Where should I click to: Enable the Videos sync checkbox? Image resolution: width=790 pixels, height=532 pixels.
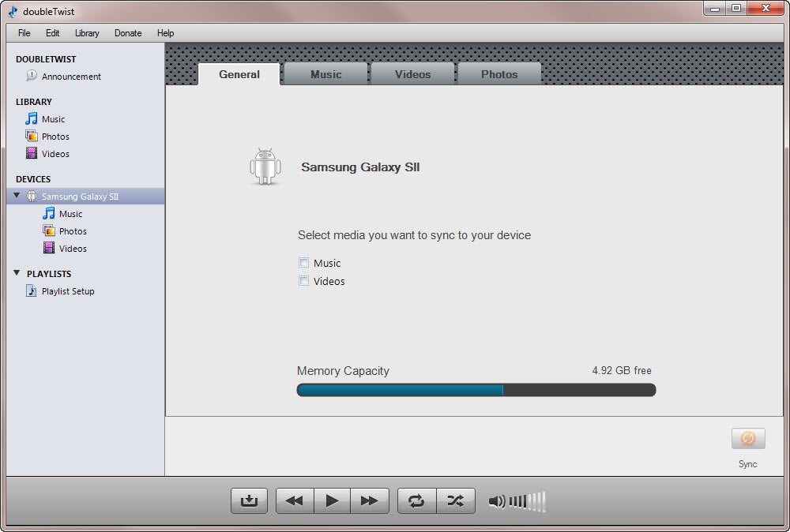tap(303, 281)
